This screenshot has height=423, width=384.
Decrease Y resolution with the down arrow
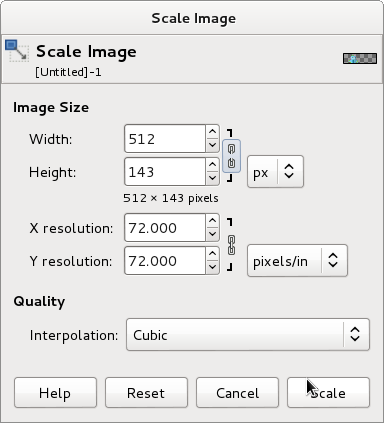(x=212, y=267)
